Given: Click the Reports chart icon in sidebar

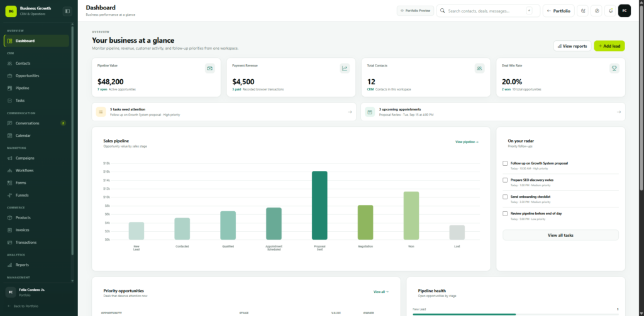Looking at the screenshot, I should click(x=10, y=264).
